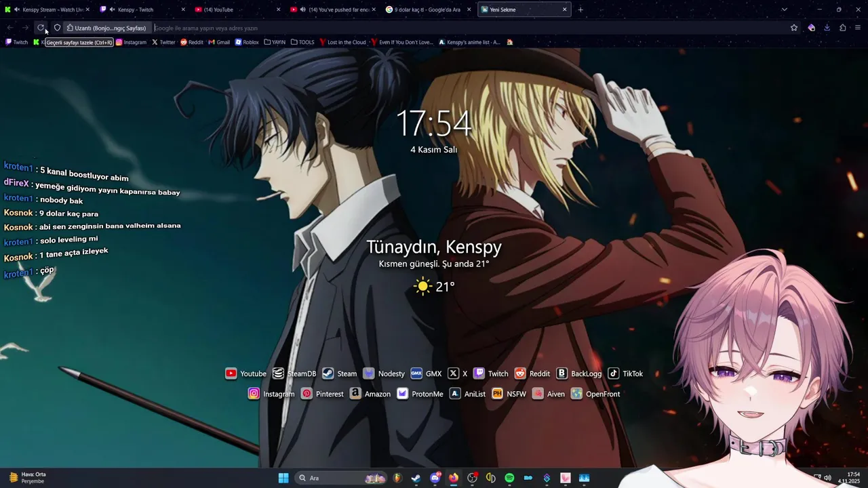
Task: Open the OpenFront shortcut
Action: [x=595, y=394]
